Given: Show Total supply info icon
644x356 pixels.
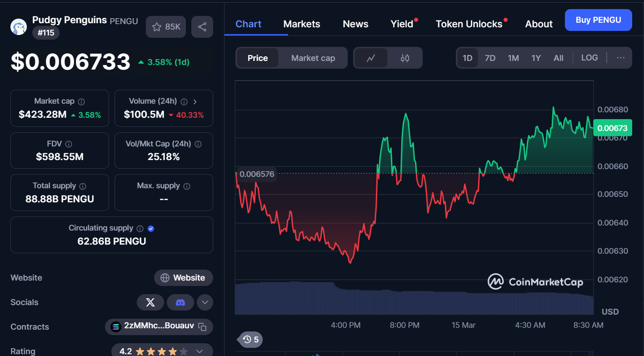Looking at the screenshot, I should pyautogui.click(x=83, y=186).
